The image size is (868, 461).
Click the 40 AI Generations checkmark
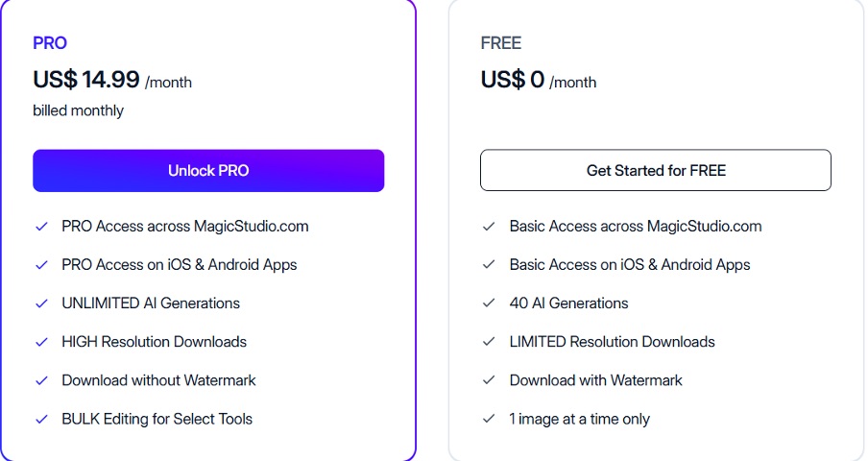[x=490, y=303]
